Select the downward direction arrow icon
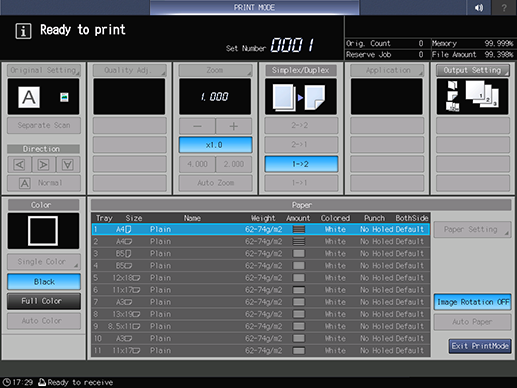The image size is (517, 388). coord(68,164)
